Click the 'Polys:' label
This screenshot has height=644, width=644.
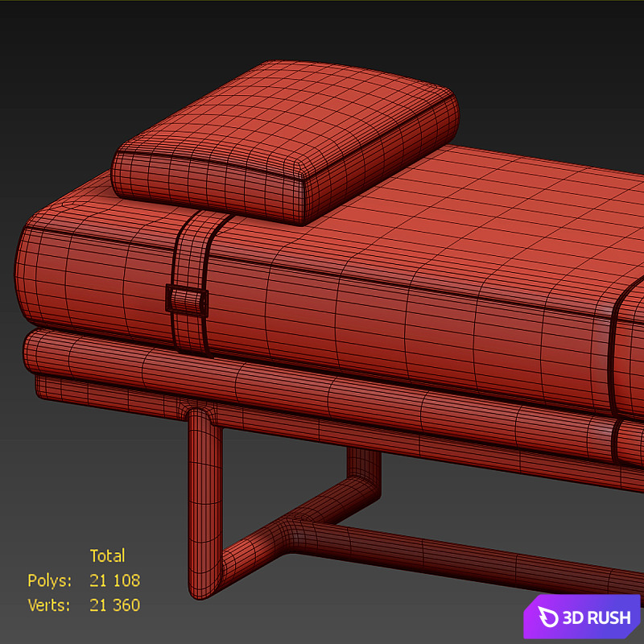(49, 580)
